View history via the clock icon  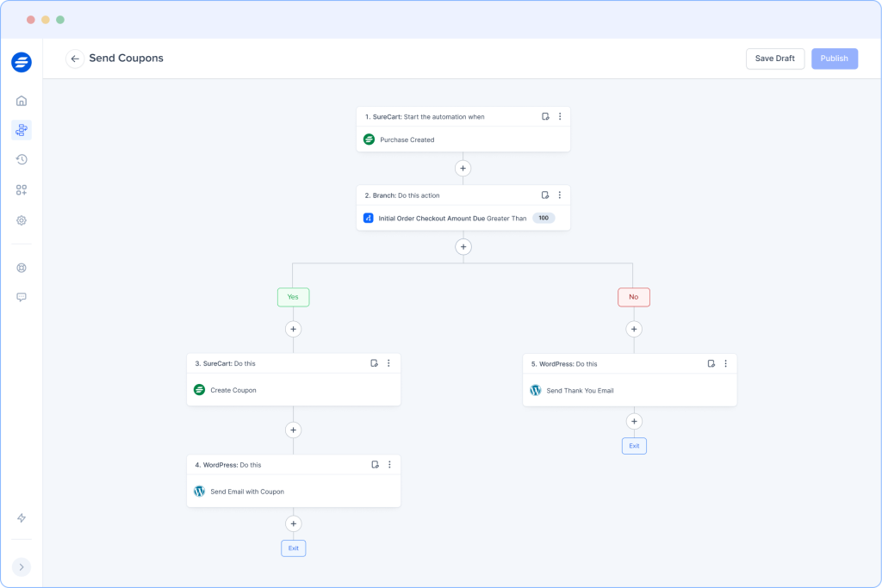[21, 159]
